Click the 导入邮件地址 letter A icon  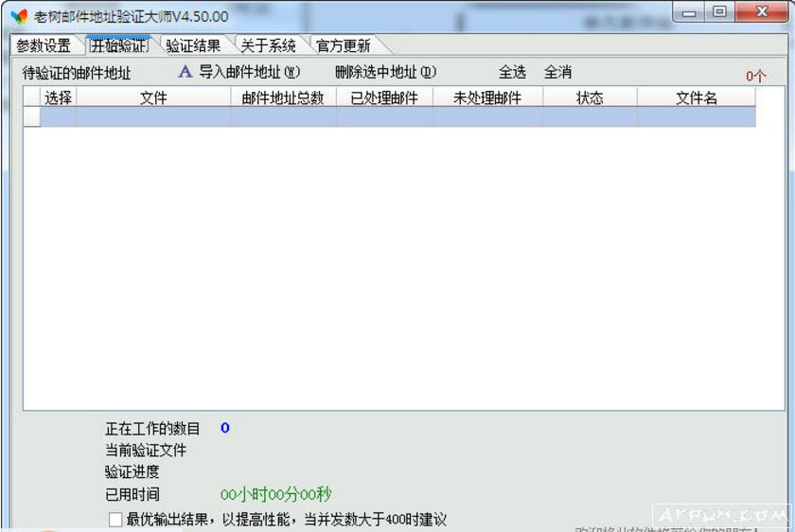click(185, 72)
